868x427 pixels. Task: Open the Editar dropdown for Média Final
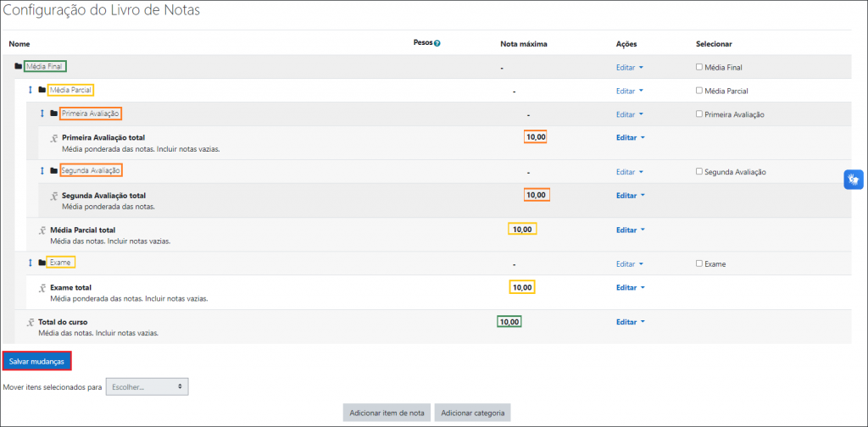point(629,67)
